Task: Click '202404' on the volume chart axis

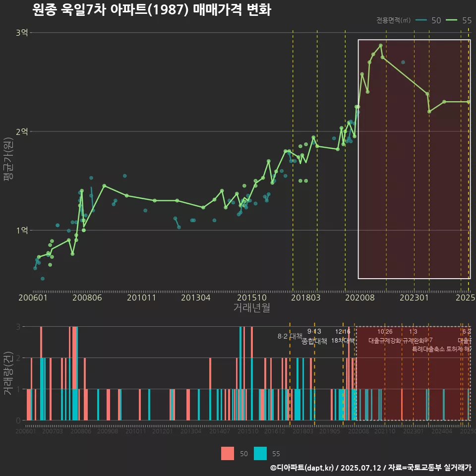Action: point(442,431)
